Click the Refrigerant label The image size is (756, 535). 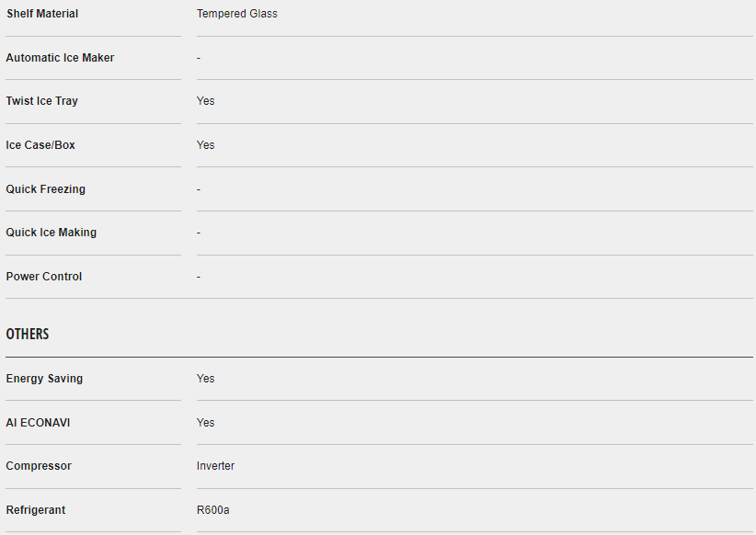point(36,510)
